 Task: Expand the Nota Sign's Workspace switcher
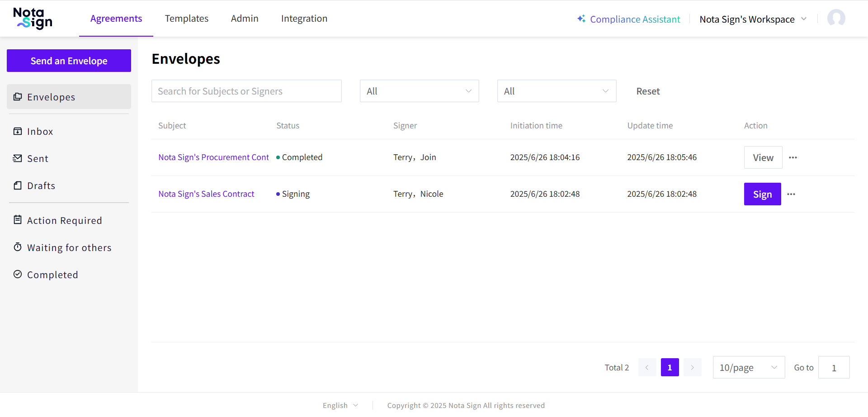[x=753, y=19]
